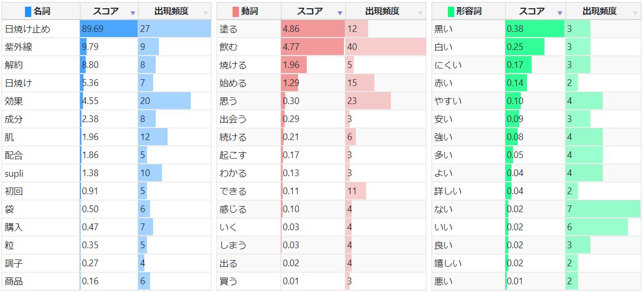Click the noun 紫外線 cell

pos(41,47)
